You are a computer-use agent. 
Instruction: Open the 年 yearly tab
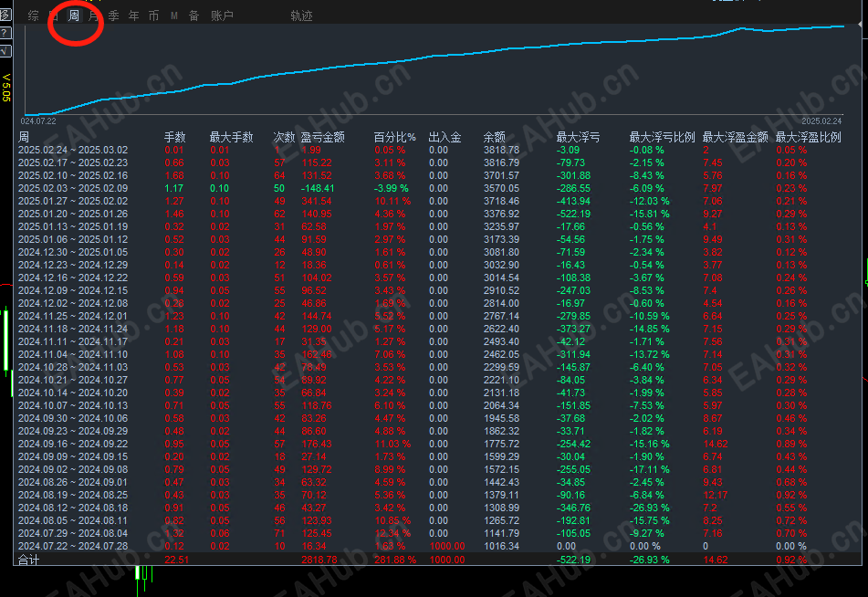tap(133, 16)
